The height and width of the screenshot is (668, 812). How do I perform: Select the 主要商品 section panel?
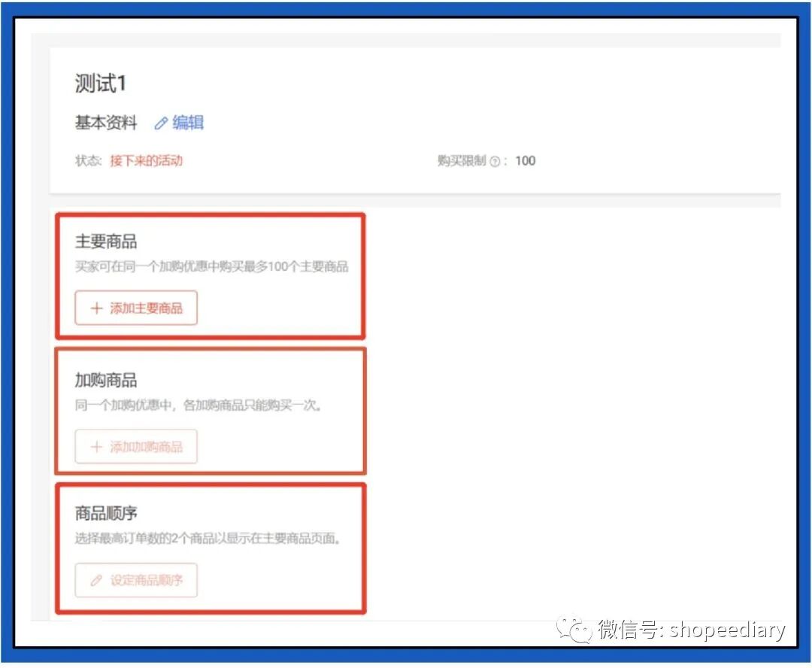point(211,276)
